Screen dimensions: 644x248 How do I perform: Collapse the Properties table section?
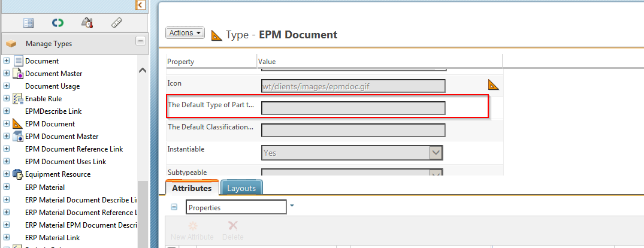point(174,207)
